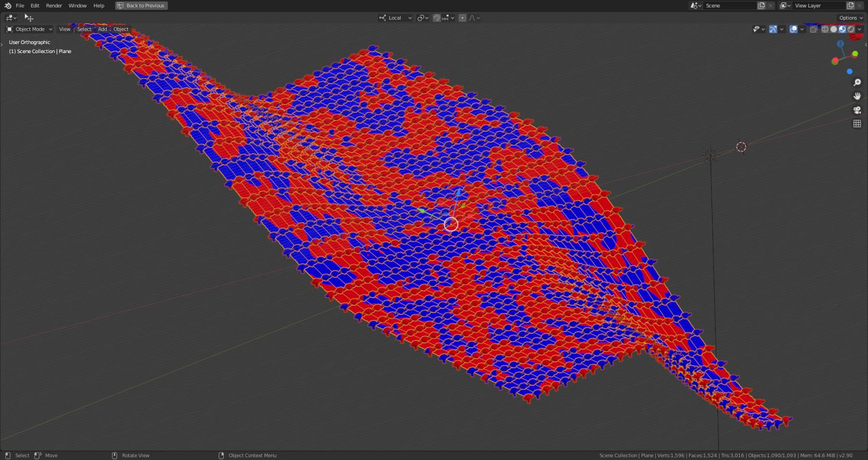Open the Help menu
Image resolution: width=868 pixels, height=460 pixels.
(99, 6)
